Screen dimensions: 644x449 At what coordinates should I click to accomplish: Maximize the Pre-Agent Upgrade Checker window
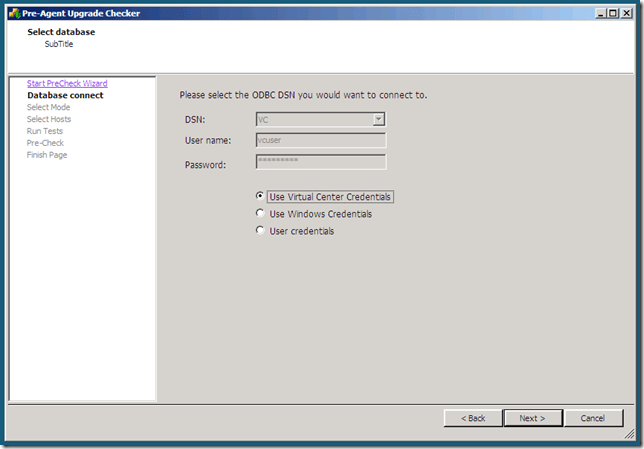tap(612, 13)
